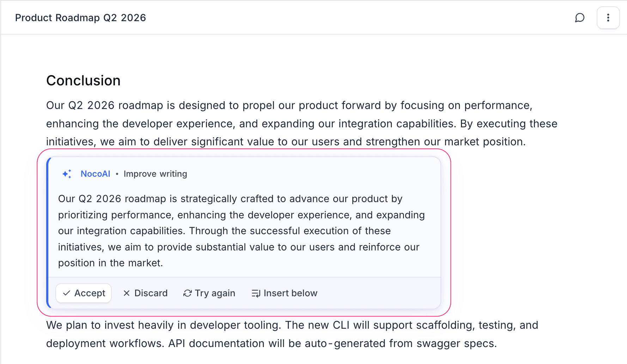Click the NocoAI label in the suggestion box
The image size is (627, 364).
coord(95,174)
